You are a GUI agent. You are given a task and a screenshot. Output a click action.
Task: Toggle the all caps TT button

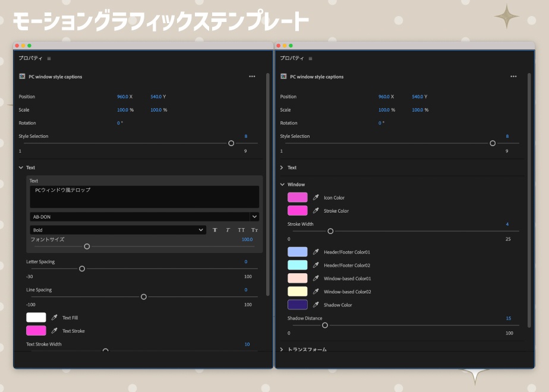pyautogui.click(x=241, y=230)
